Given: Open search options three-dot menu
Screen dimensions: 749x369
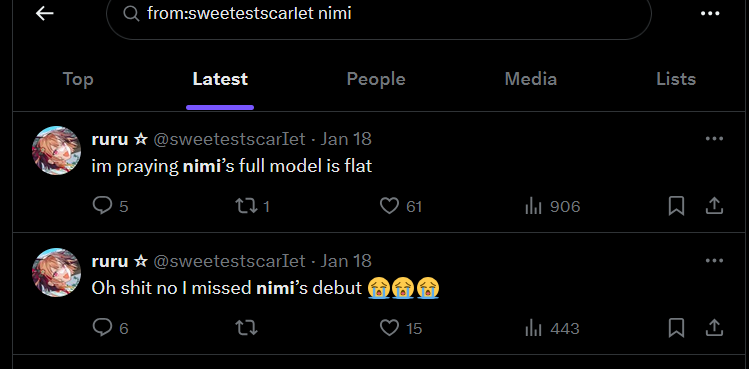Looking at the screenshot, I should click(x=710, y=13).
